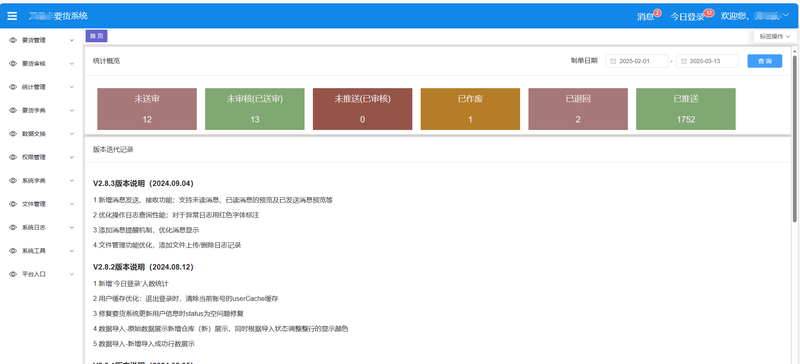This screenshot has height=364, width=800.
Task: Open the 未推送(已审核) card showing 0
Action: (x=362, y=109)
